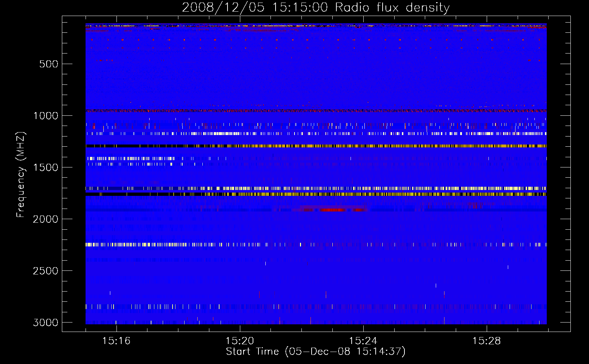This screenshot has width=589, height=364.
Task: Click the 15:20 time tick label
Action: coord(240,341)
